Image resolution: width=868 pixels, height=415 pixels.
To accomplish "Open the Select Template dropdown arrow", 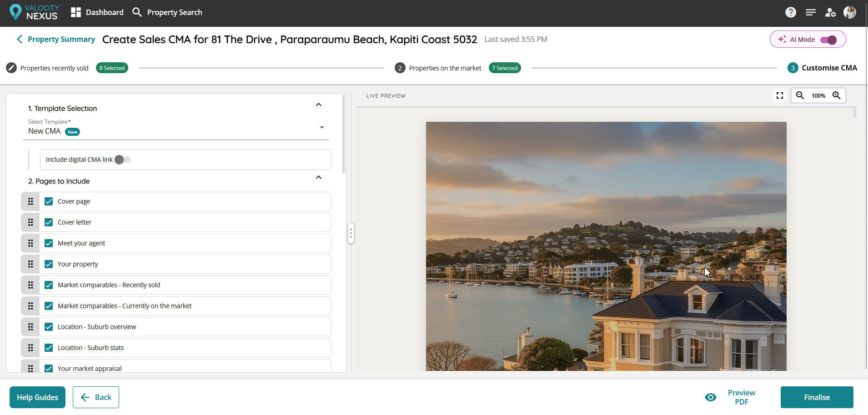I will click(x=322, y=127).
